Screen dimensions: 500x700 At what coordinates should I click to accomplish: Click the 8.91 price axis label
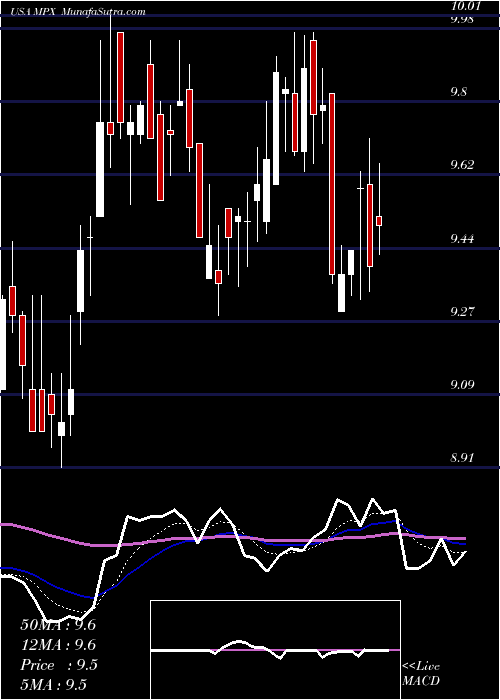click(x=463, y=458)
